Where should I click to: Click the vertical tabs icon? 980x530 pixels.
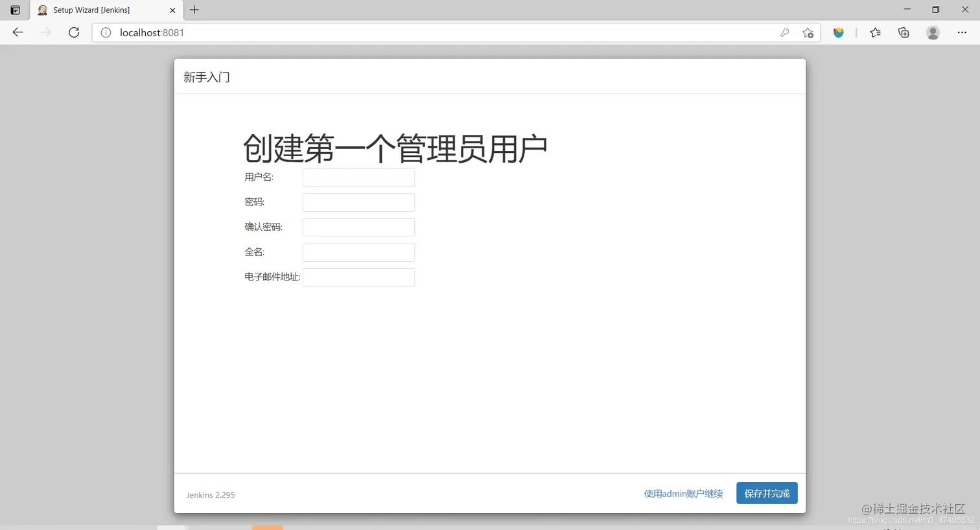point(14,10)
